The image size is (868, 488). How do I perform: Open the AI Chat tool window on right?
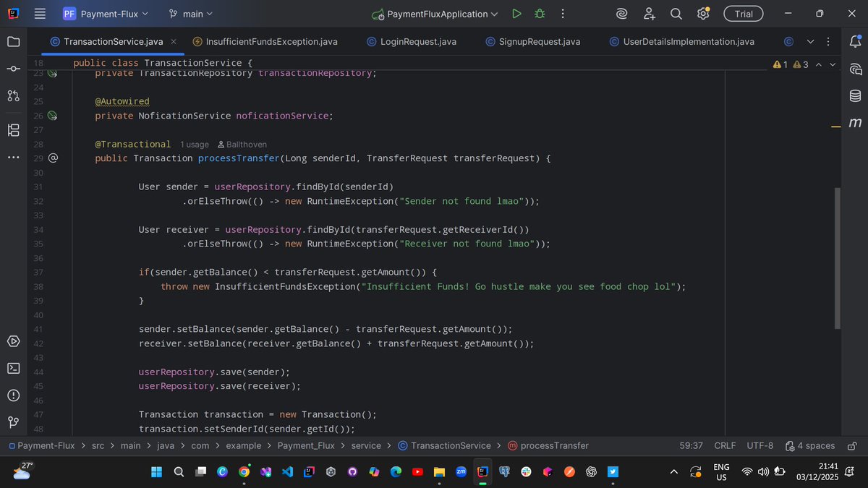click(x=855, y=69)
